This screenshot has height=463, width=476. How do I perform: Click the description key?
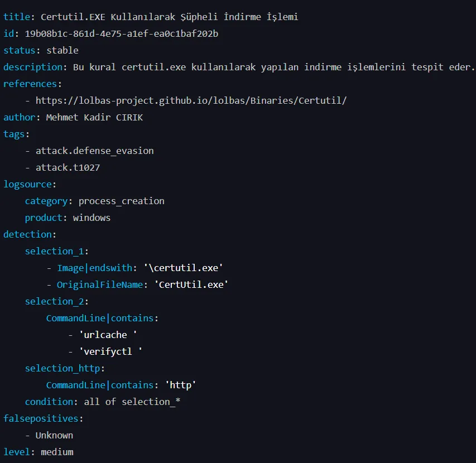(33, 67)
